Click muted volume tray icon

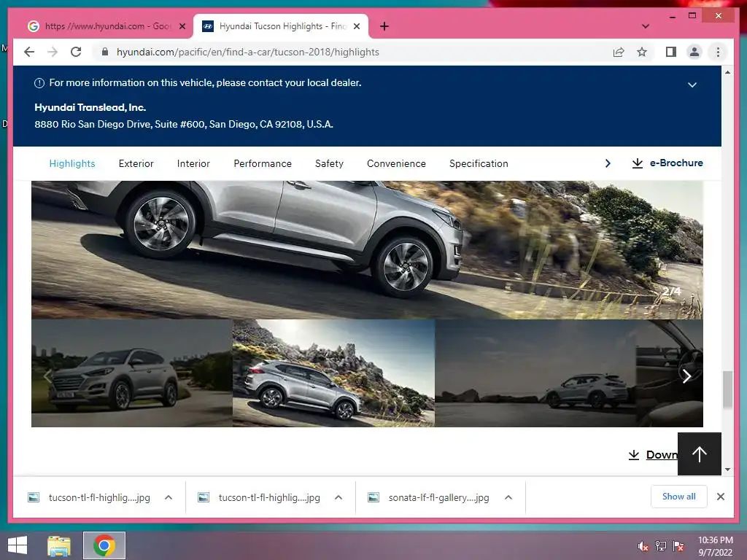coord(643,546)
